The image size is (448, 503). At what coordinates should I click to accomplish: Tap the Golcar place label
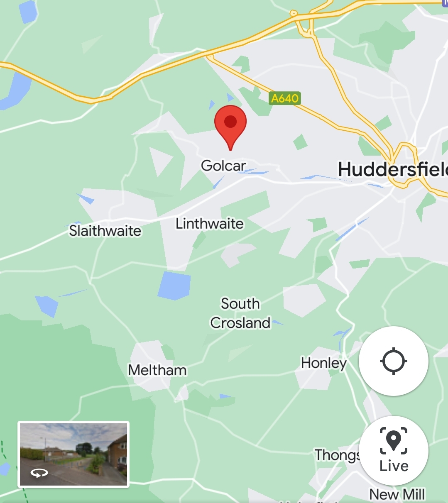tap(223, 166)
